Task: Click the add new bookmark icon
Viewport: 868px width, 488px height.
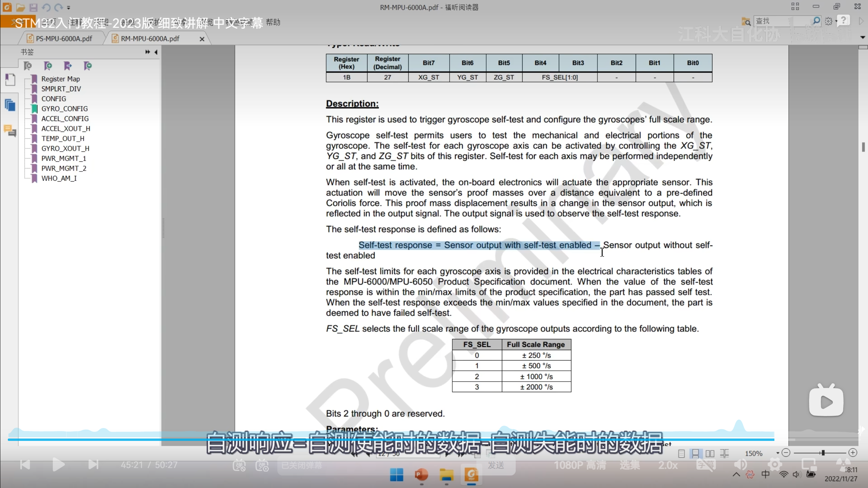Action: 48,66
